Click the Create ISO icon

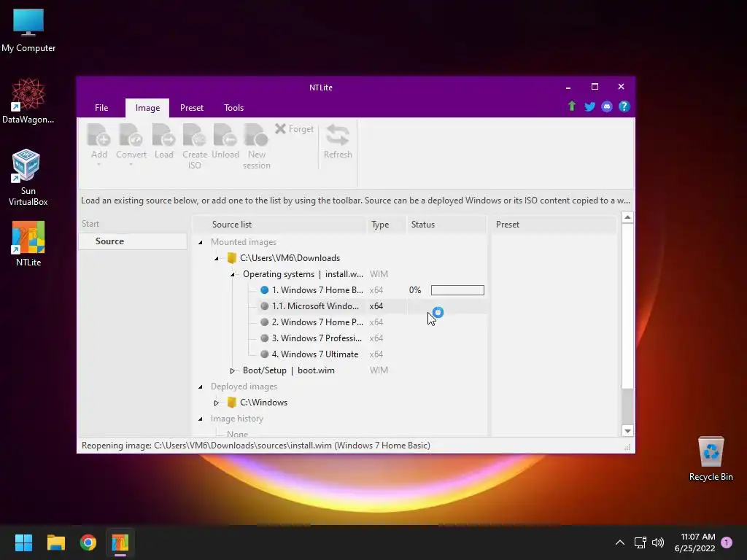point(194,135)
